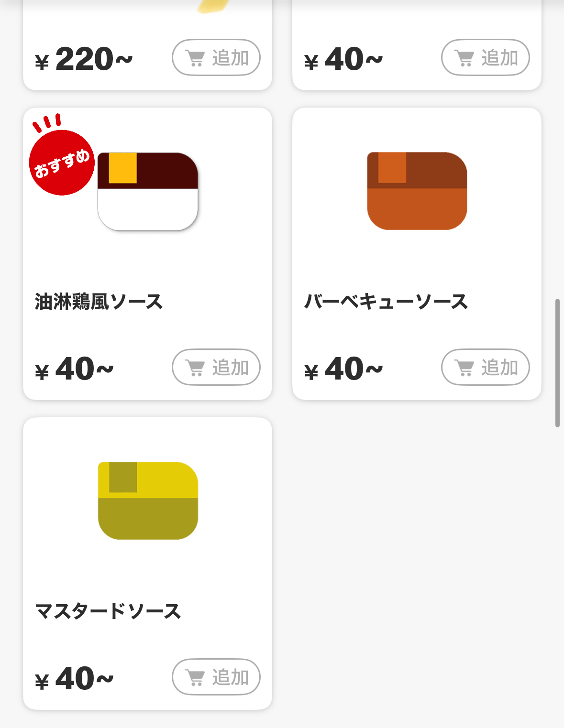Image resolution: width=564 pixels, height=728 pixels.
Task: Tap 追加 text on マスタードソース card
Action: point(231,677)
